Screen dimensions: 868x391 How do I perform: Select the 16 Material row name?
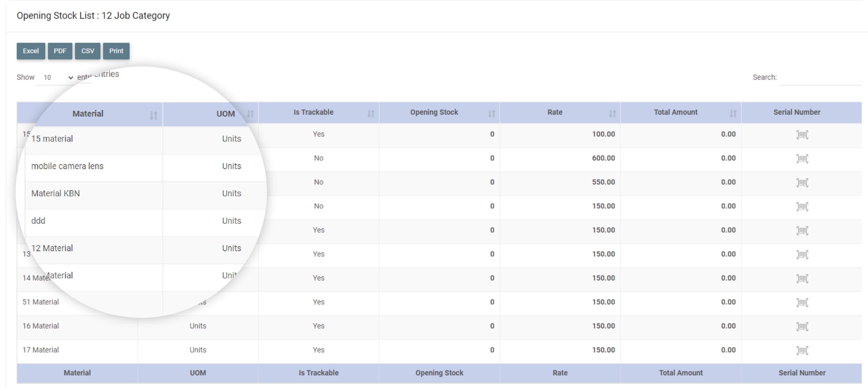coord(41,326)
